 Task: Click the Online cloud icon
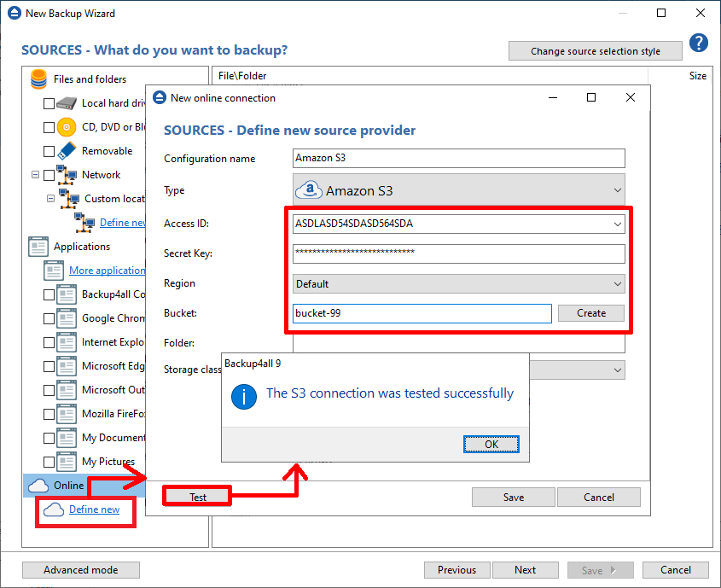pos(38,486)
